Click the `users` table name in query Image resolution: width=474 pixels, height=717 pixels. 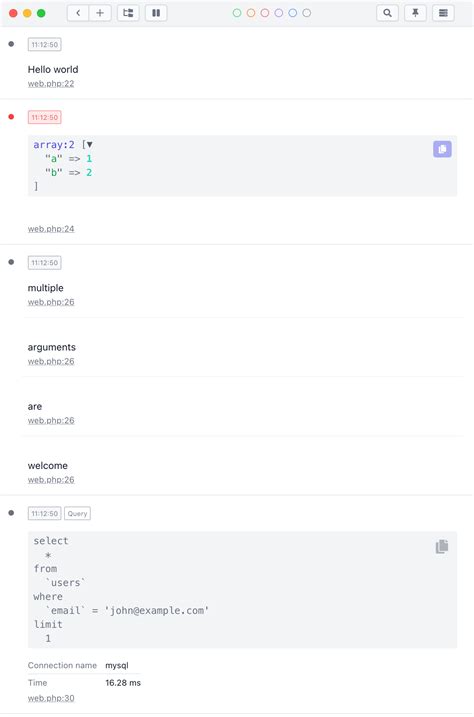pyautogui.click(x=65, y=583)
